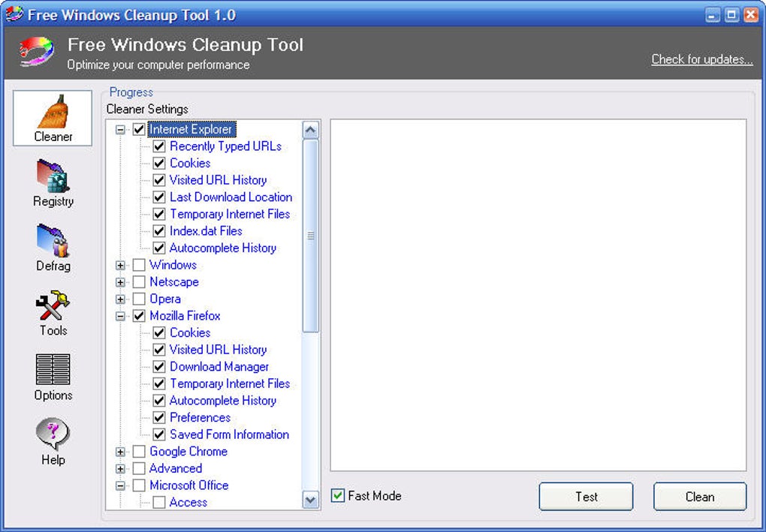The height and width of the screenshot is (532, 766).
Task: Select Temporary Internet Files under Mozilla Firefox
Action: [x=230, y=383]
